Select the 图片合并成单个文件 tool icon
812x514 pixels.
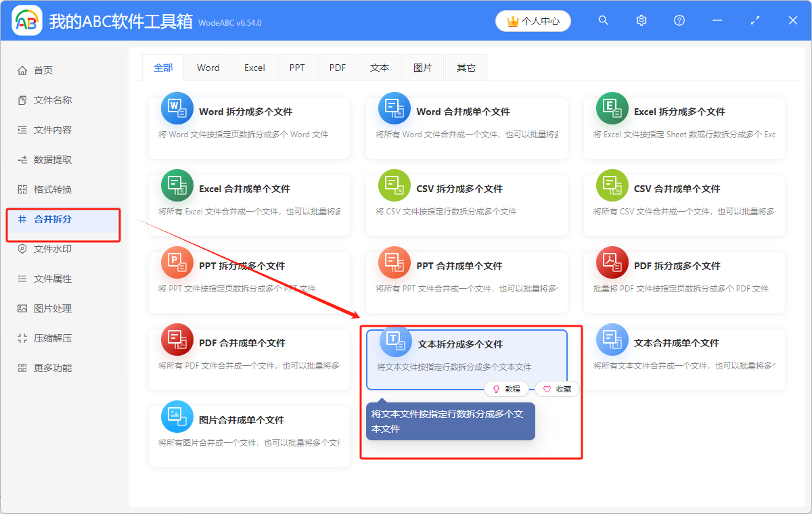tap(177, 416)
